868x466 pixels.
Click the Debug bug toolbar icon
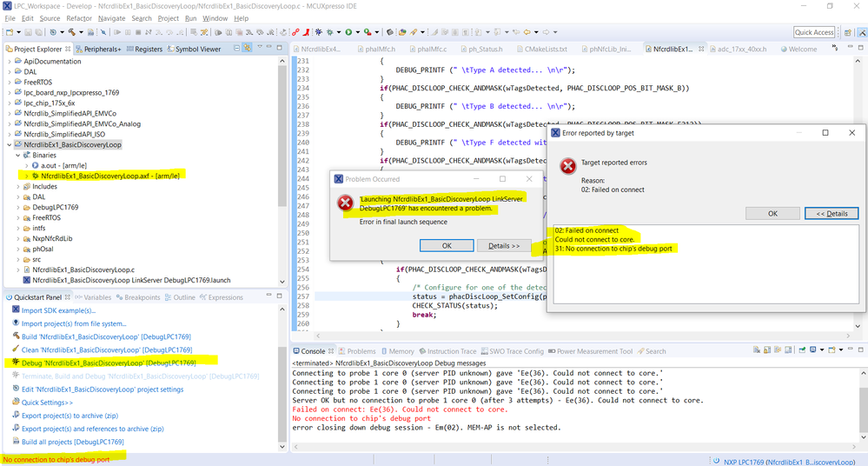tap(329, 32)
